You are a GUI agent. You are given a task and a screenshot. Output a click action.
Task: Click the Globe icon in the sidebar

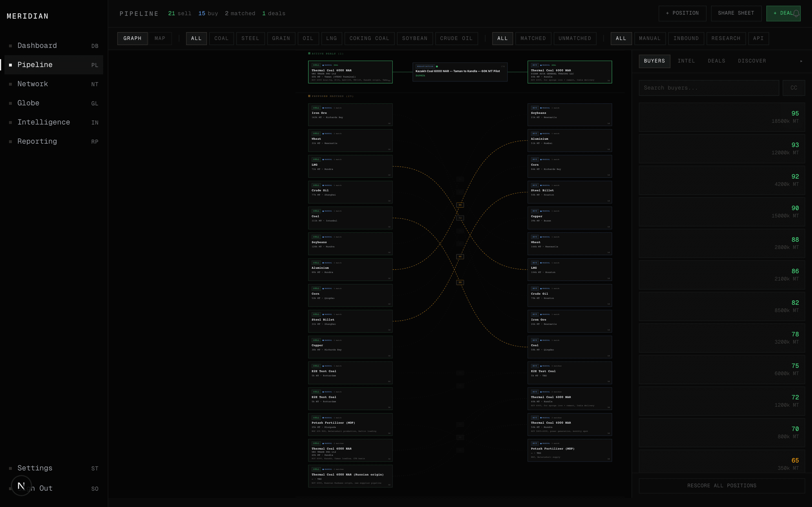10,103
